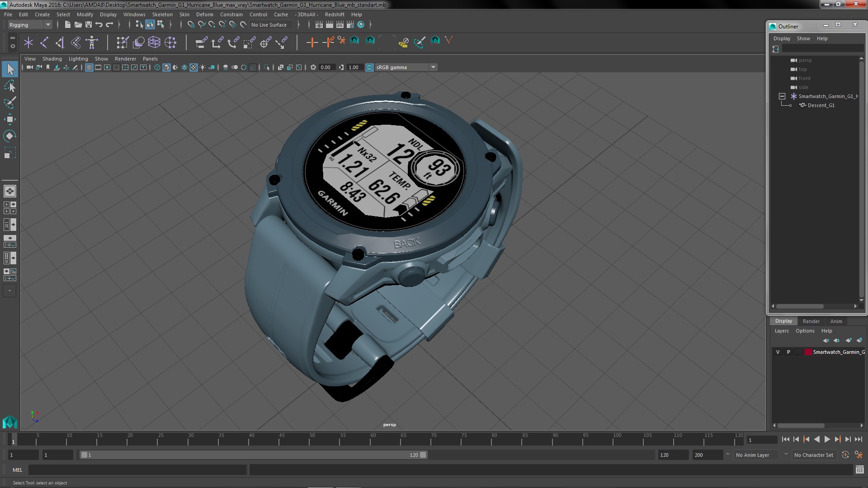The image size is (868, 488).
Task: Select the Rotate tool in the toolbox
Action: [9, 136]
